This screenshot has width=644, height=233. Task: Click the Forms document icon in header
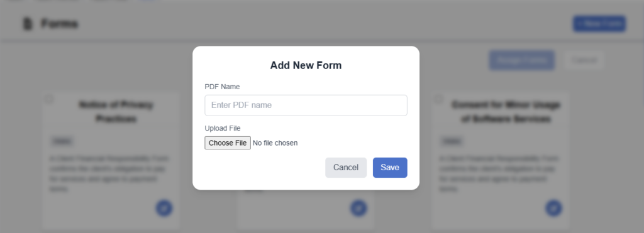(28, 24)
